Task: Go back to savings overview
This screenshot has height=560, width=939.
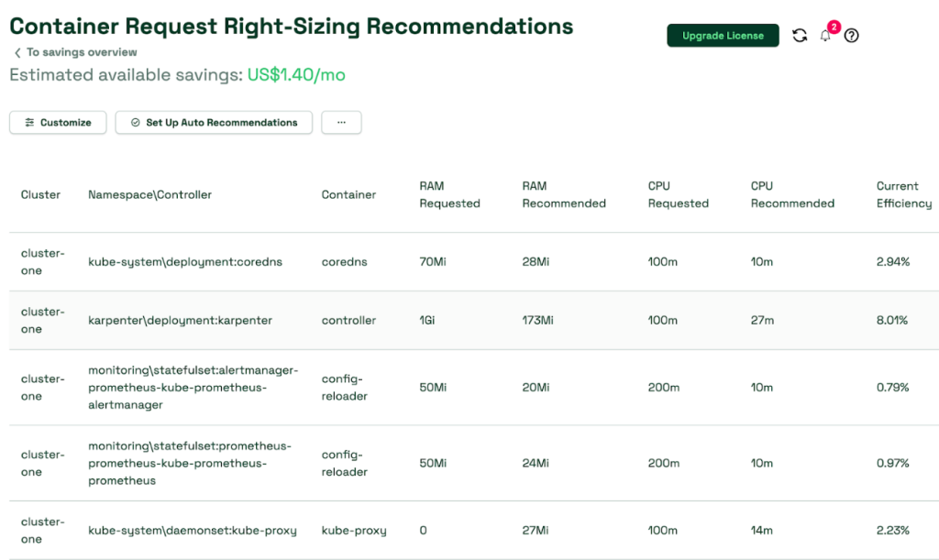Action: (x=82, y=52)
